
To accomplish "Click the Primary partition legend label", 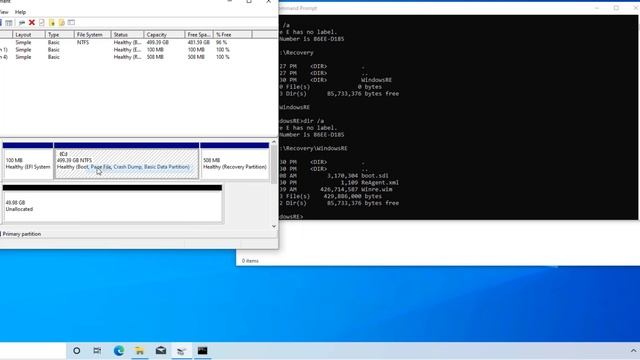I will [22, 234].
